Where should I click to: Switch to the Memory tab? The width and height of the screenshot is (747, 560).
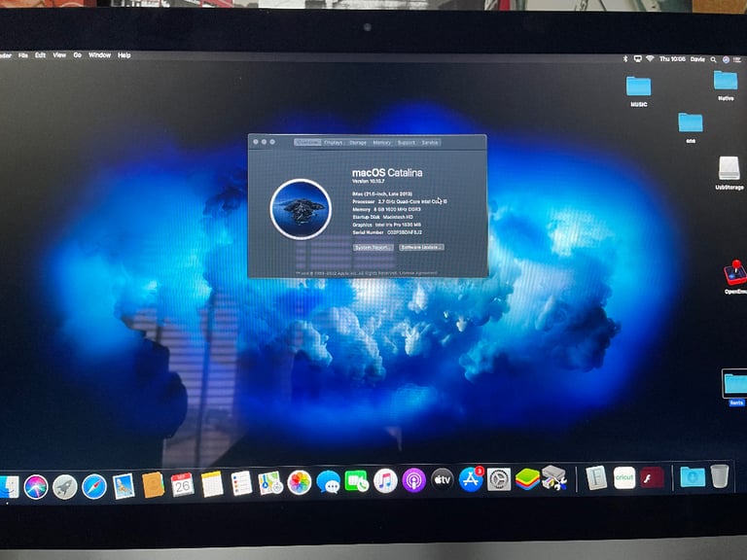click(x=381, y=142)
